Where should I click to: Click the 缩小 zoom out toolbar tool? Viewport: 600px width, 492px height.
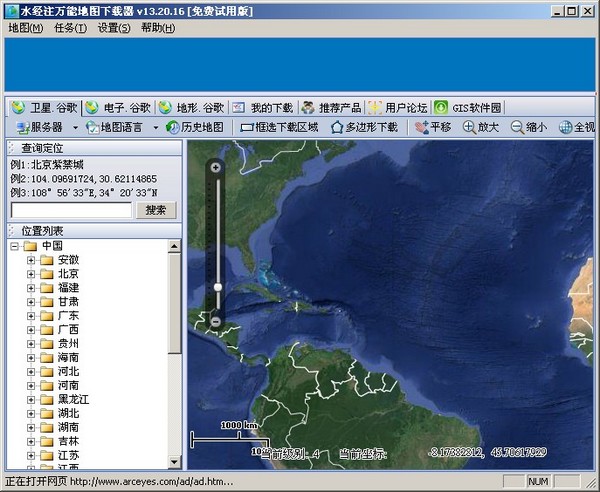(x=529, y=127)
